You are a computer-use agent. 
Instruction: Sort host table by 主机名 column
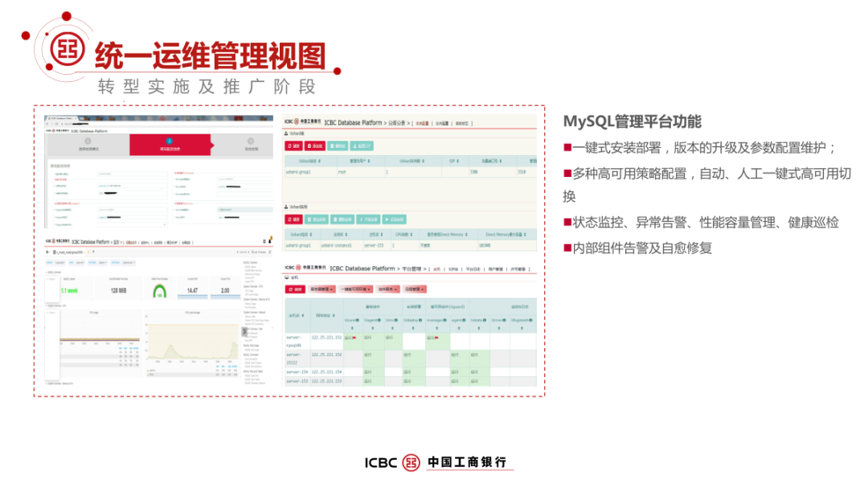tap(303, 316)
